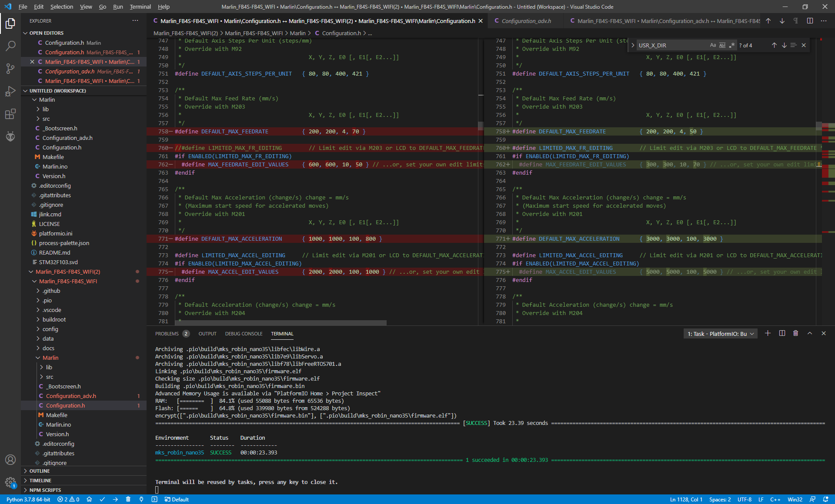Toggle Use Regular Expression in find widget
Viewport: 835px width, 504px height.
click(732, 45)
